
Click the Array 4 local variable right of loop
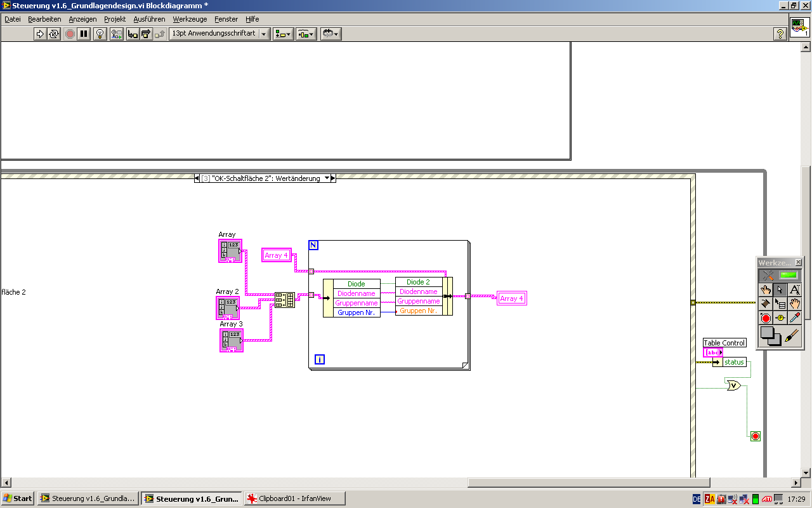(x=512, y=298)
